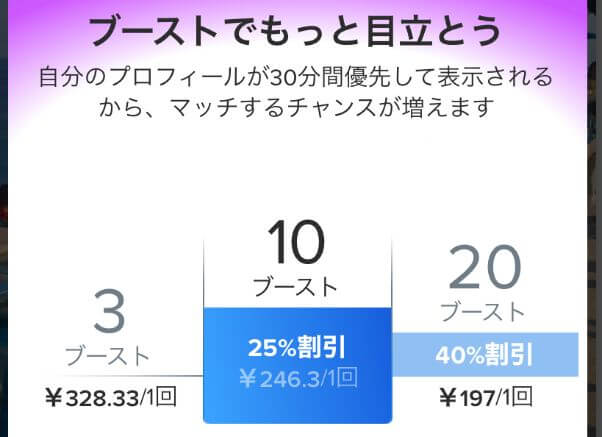
Task: Select the 20 ブースト package
Action: pos(484,320)
